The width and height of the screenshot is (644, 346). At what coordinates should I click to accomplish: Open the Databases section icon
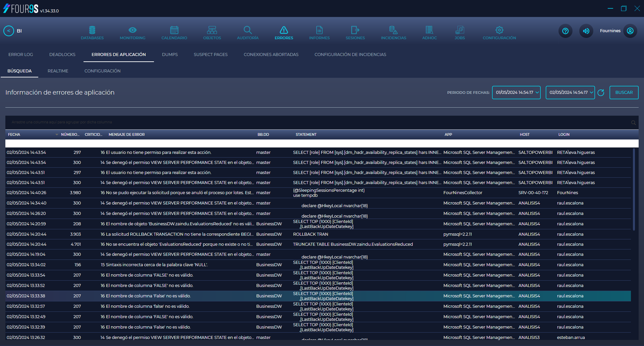[92, 30]
